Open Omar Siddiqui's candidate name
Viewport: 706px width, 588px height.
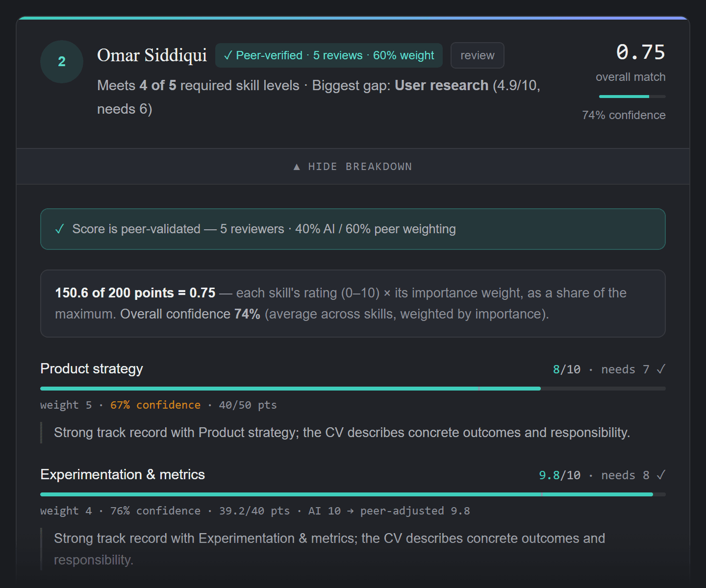coord(152,55)
